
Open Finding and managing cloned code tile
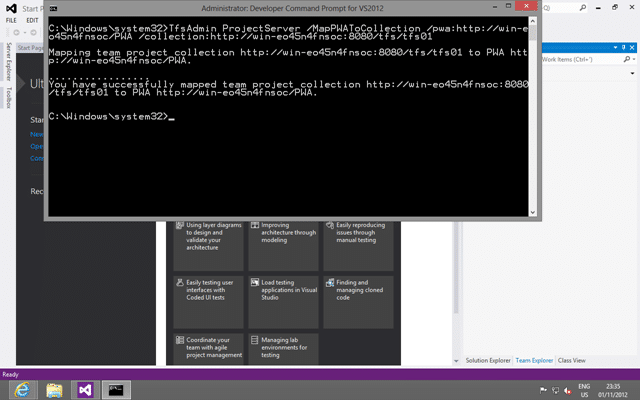(x=358, y=302)
